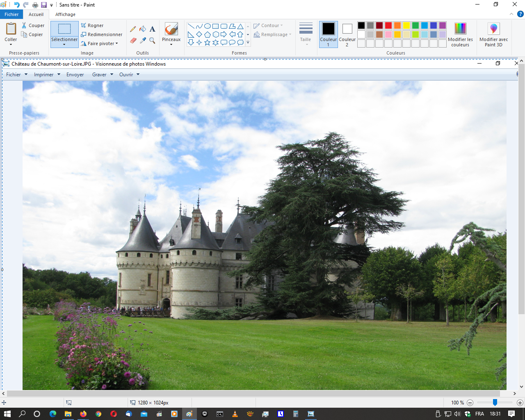Select Couleur 2 background color
Image resolution: width=525 pixels, height=420 pixels.
347,34
